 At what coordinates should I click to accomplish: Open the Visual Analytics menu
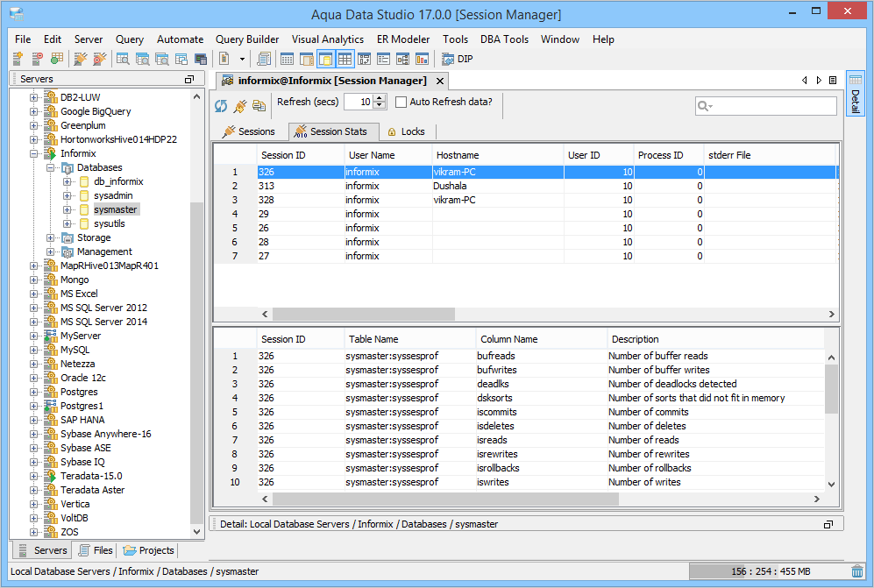coord(328,39)
